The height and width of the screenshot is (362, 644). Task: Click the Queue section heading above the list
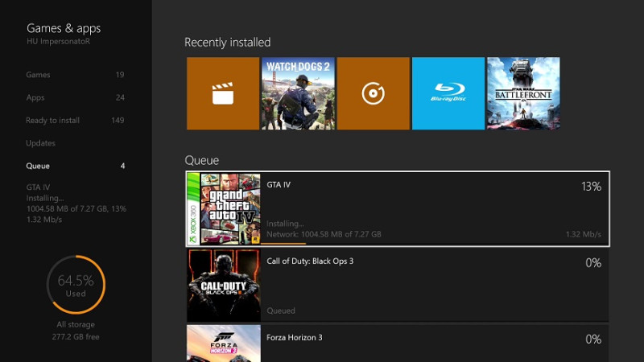[x=202, y=160]
